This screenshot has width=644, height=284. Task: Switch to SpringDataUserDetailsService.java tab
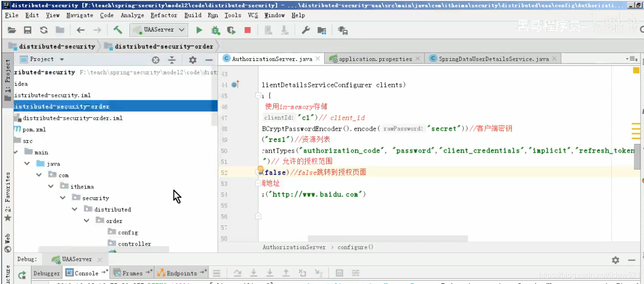tap(493, 59)
